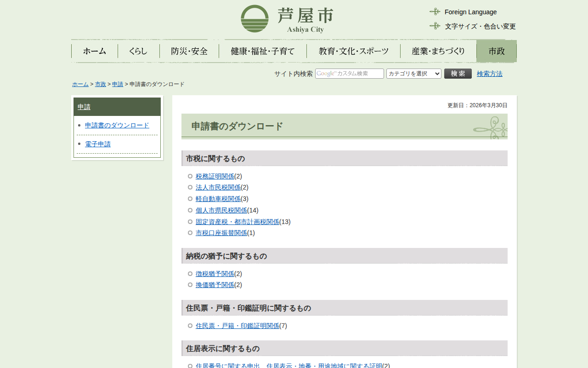The image size is (588, 368).
Task: Open 文字サイズ・色合い変更 settings link
Action: coord(480,26)
